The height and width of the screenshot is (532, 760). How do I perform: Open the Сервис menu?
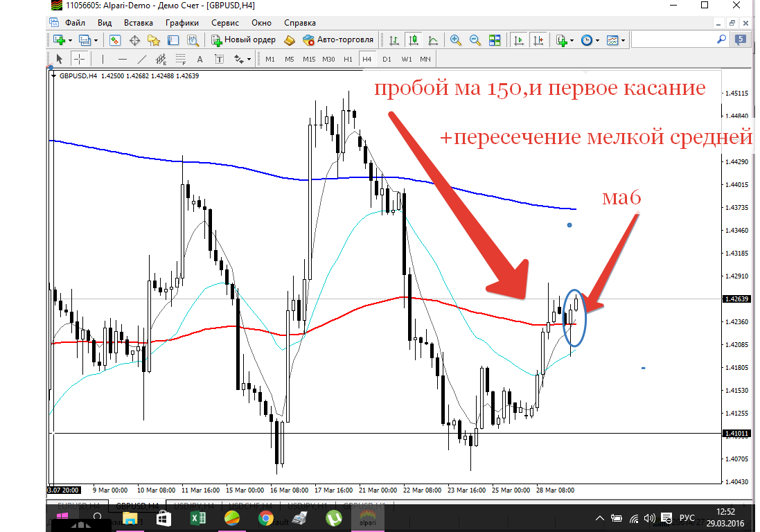pyautogui.click(x=225, y=23)
